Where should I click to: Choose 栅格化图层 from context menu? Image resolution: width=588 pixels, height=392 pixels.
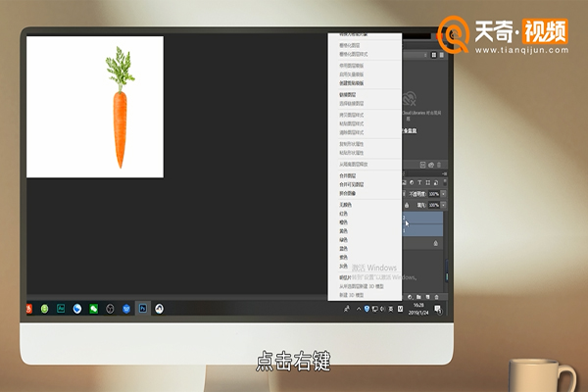[x=350, y=45]
